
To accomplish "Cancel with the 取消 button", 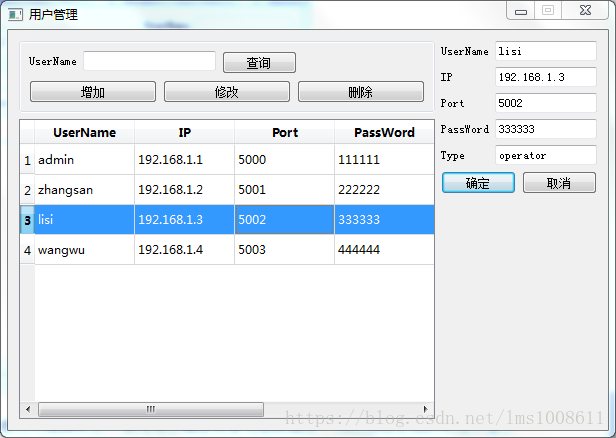I will pyautogui.click(x=559, y=183).
